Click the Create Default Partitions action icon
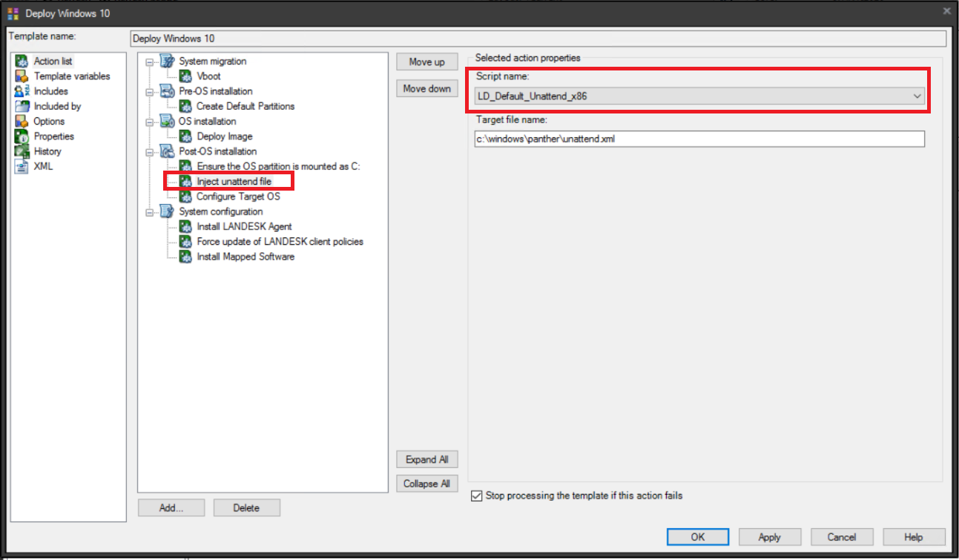 [185, 106]
